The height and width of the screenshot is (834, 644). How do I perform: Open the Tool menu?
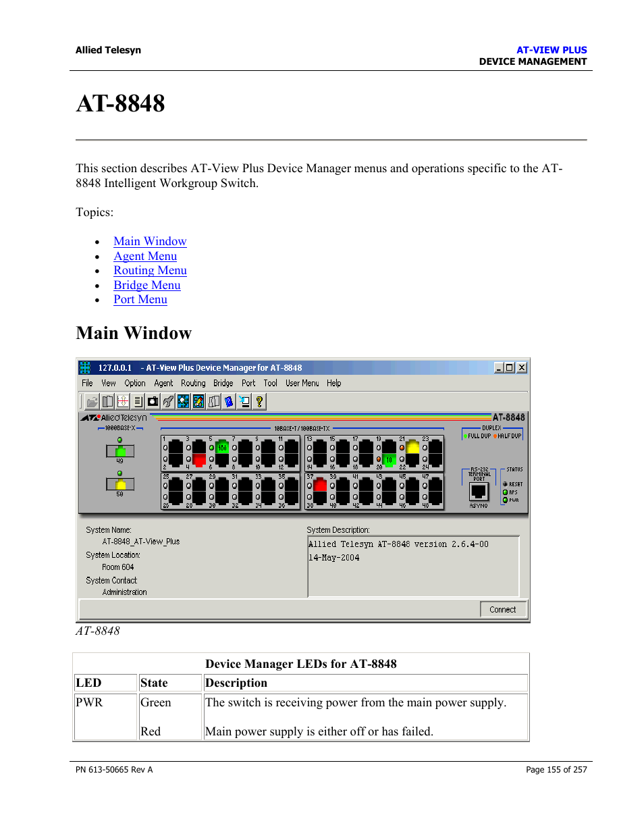271,383
